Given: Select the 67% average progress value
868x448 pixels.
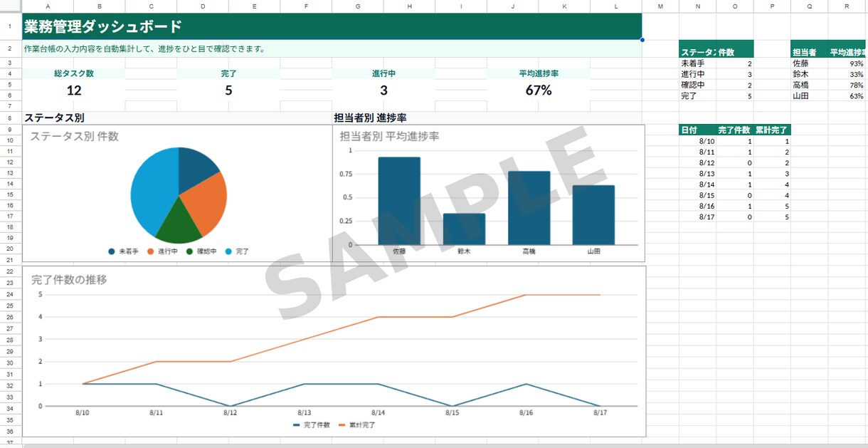Looking at the screenshot, I should [x=539, y=90].
